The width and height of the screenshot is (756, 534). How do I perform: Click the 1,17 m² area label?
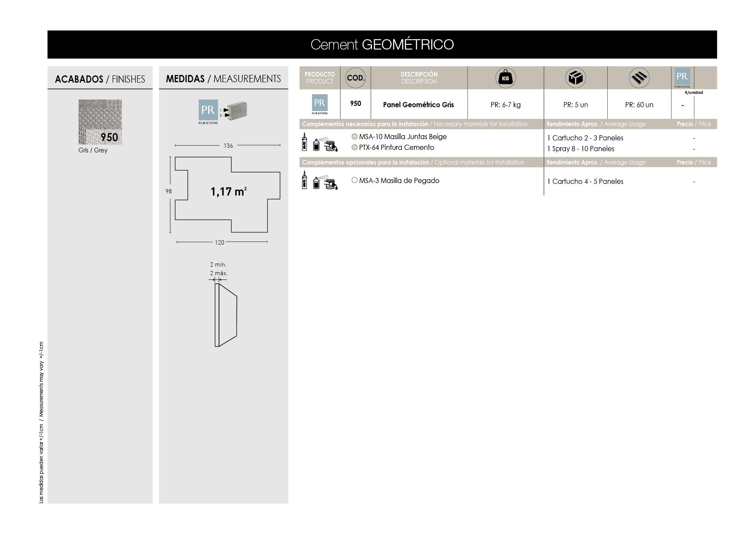coord(228,192)
